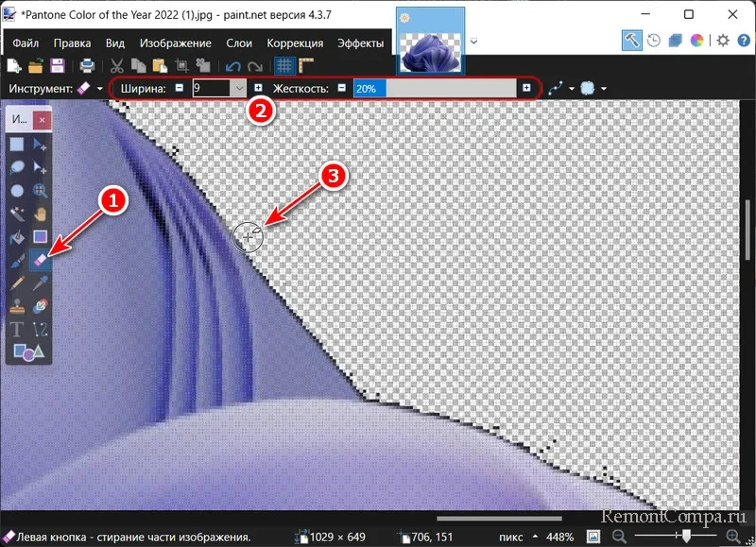Screen dimensions: 756x547
Task: Paste from clipboard
Action: point(160,65)
